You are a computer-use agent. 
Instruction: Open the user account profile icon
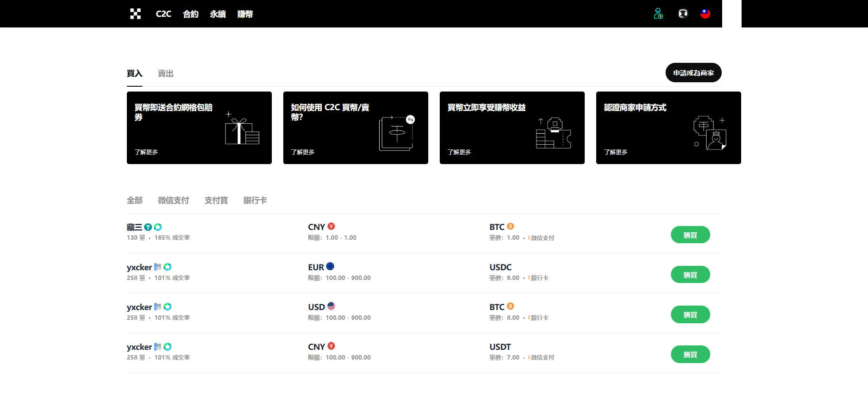pyautogui.click(x=658, y=14)
